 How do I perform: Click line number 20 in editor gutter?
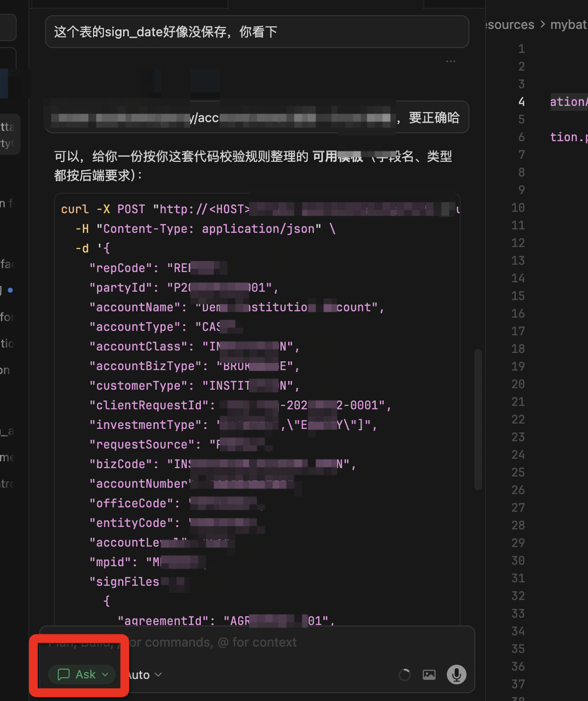point(518,384)
